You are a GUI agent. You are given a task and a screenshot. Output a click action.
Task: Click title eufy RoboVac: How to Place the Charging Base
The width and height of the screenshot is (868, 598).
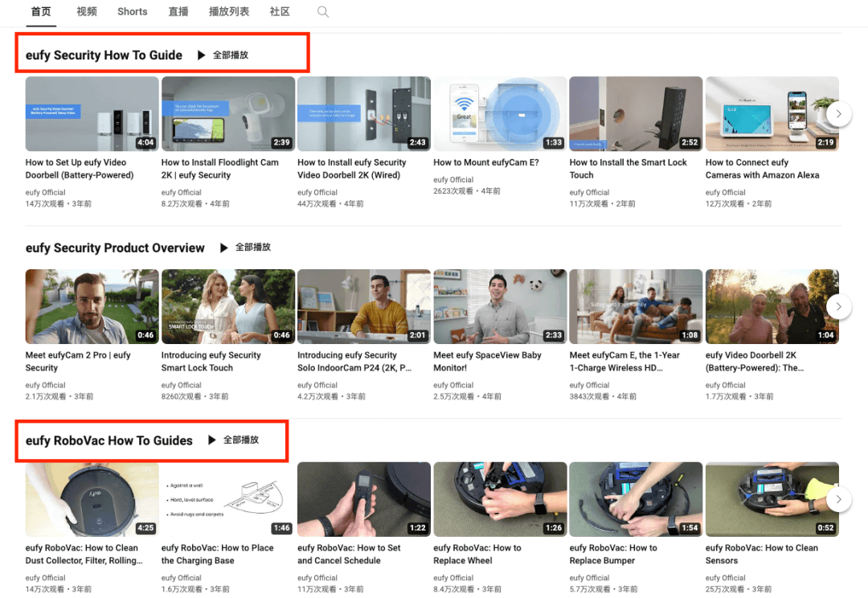click(x=218, y=555)
